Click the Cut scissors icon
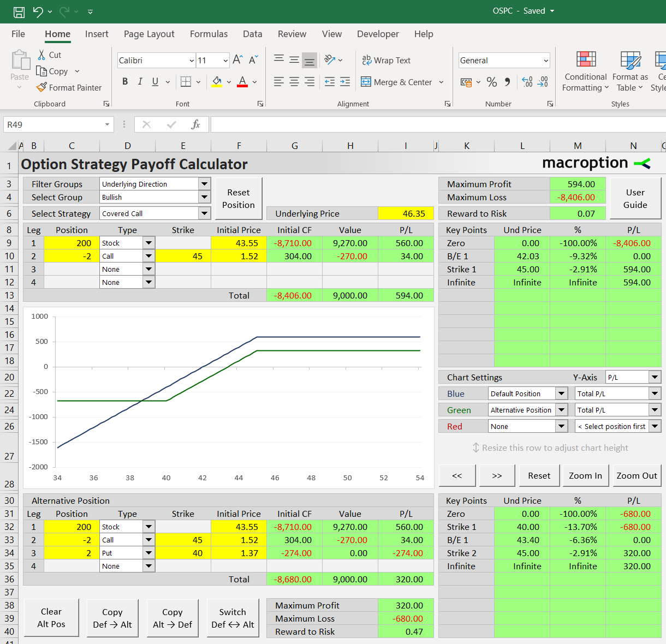The image size is (666, 644). 41,55
